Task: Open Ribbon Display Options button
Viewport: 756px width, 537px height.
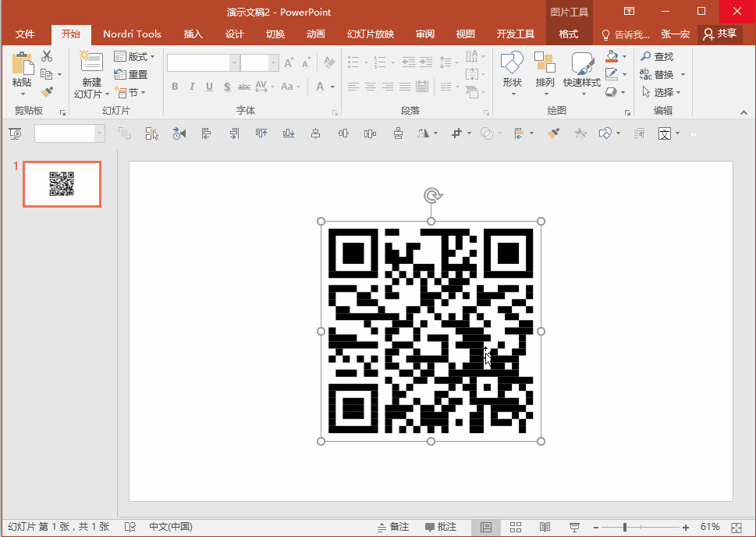Action: (629, 11)
